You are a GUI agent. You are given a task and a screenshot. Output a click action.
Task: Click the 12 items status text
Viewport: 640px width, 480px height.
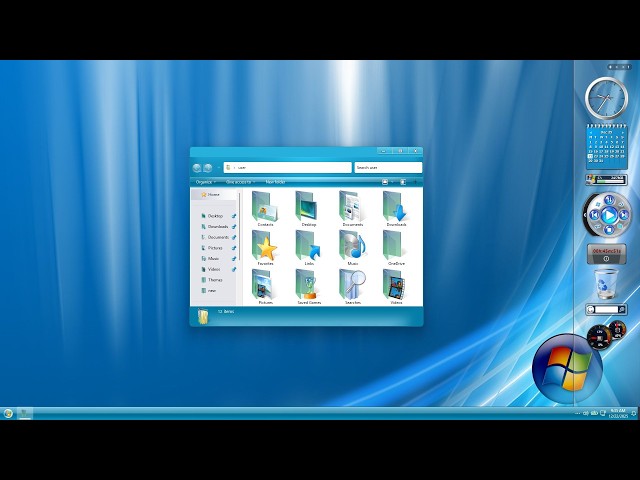pyautogui.click(x=226, y=311)
